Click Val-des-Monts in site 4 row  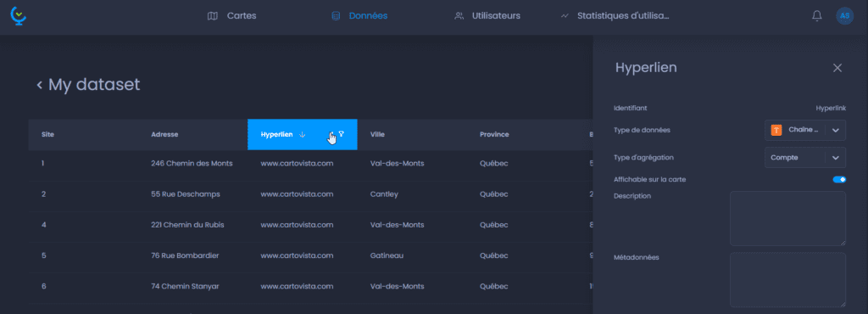tap(397, 225)
